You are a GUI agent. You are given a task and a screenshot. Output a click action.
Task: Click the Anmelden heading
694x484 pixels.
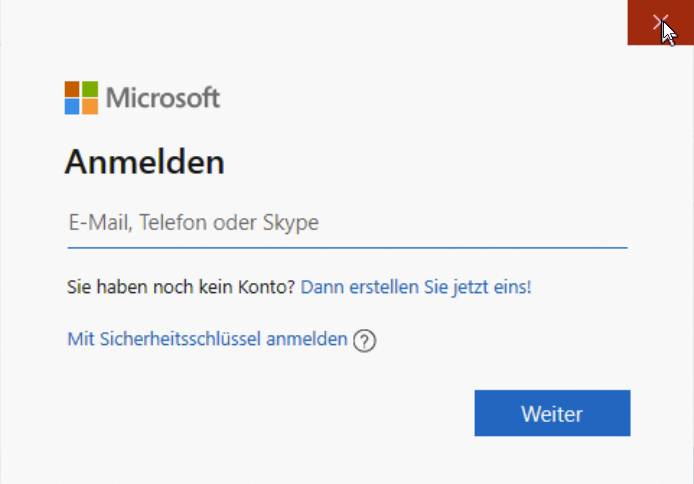click(145, 162)
